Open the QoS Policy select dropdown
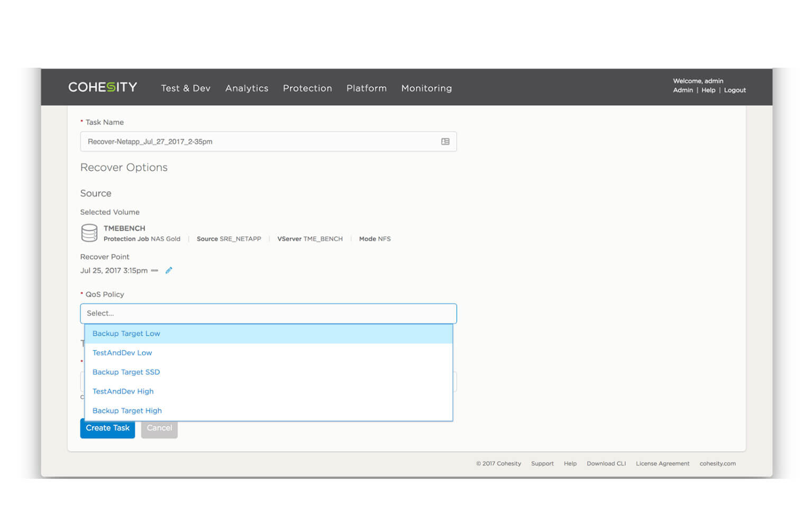Screen dimensions: 812x529 coord(268,313)
